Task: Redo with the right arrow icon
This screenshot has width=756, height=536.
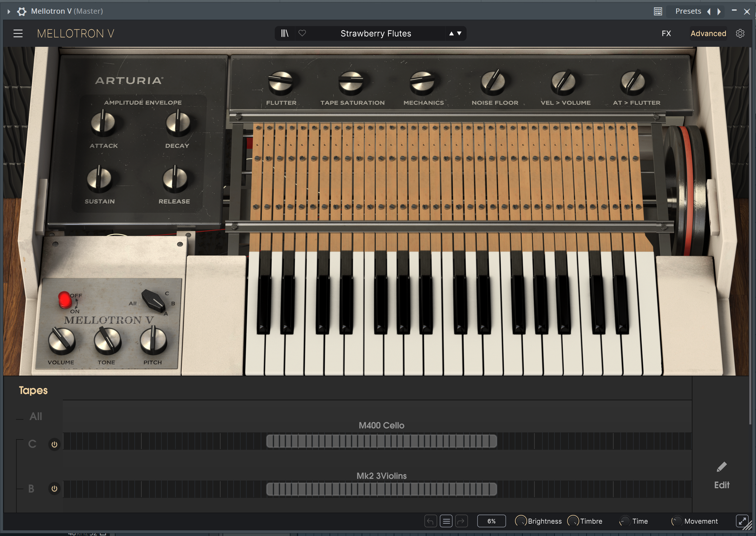Action: click(x=462, y=521)
